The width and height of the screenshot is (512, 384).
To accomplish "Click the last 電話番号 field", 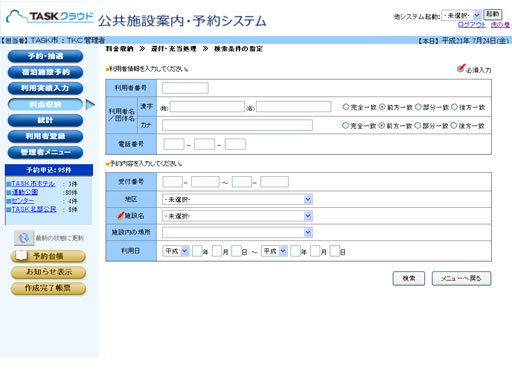I will click(235, 144).
